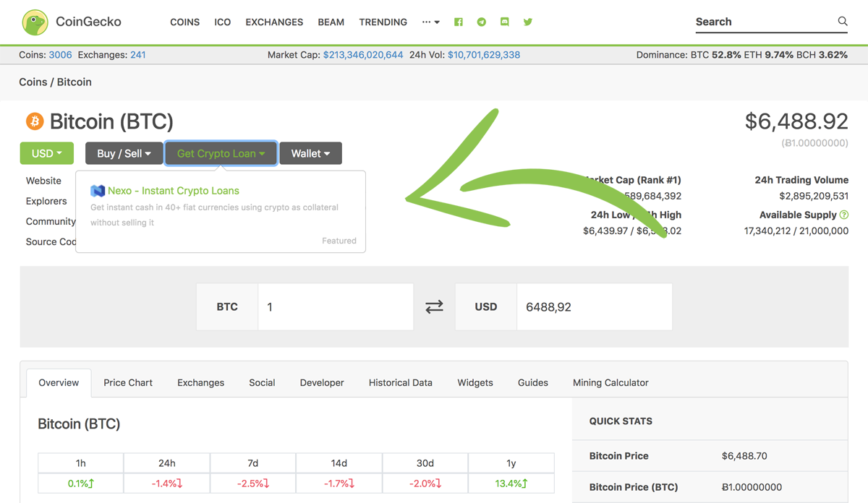Switch to the Price Chart tab

[x=127, y=382]
